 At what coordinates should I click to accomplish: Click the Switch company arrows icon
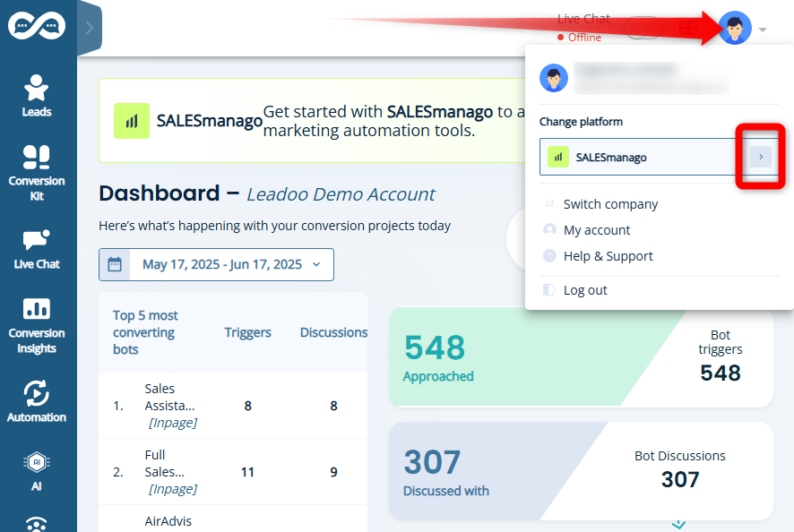click(x=549, y=204)
